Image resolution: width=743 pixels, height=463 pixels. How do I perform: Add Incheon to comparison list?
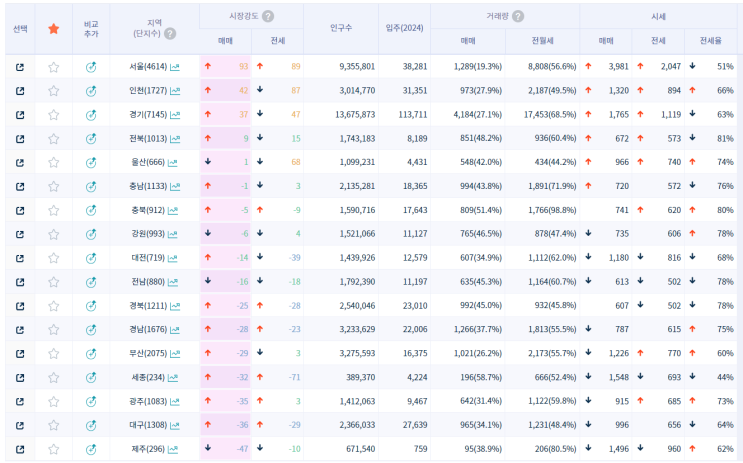coord(91,90)
